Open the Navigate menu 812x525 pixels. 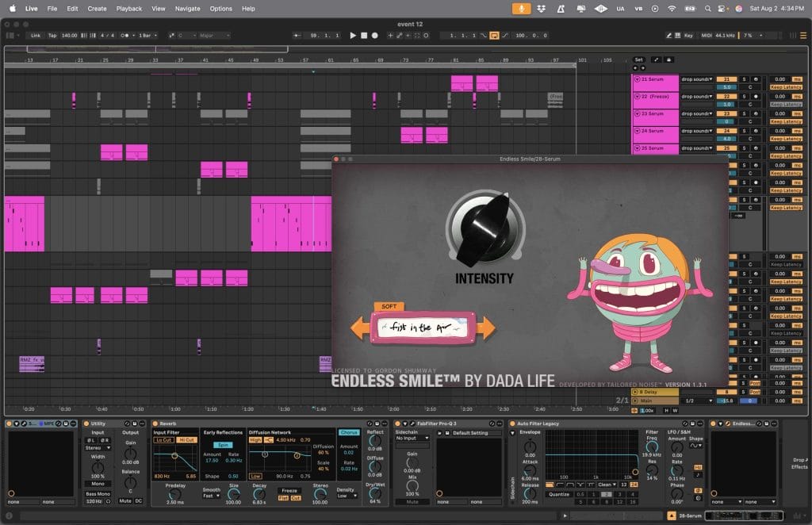tap(187, 9)
